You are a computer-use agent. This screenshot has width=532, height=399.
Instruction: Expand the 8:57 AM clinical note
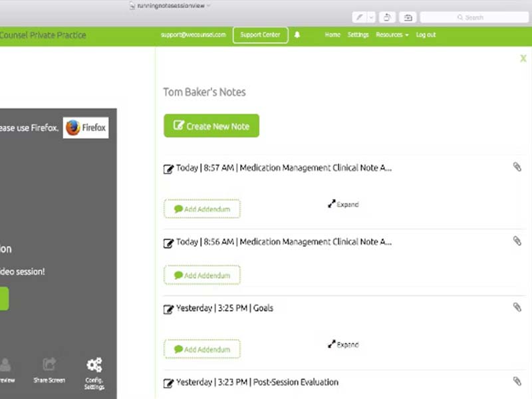(343, 204)
